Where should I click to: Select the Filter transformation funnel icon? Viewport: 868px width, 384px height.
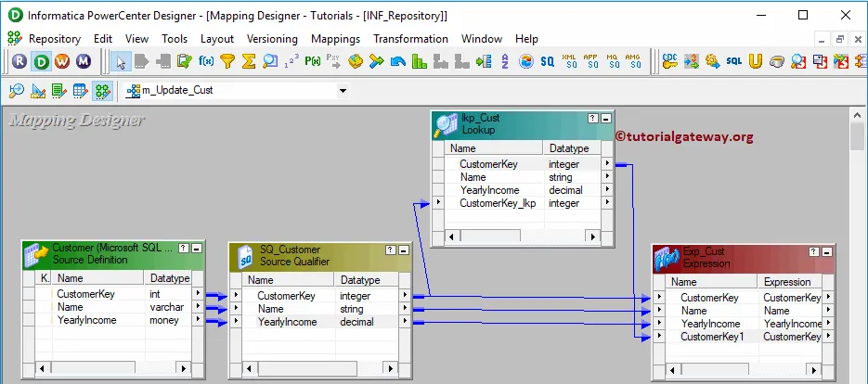[227, 62]
